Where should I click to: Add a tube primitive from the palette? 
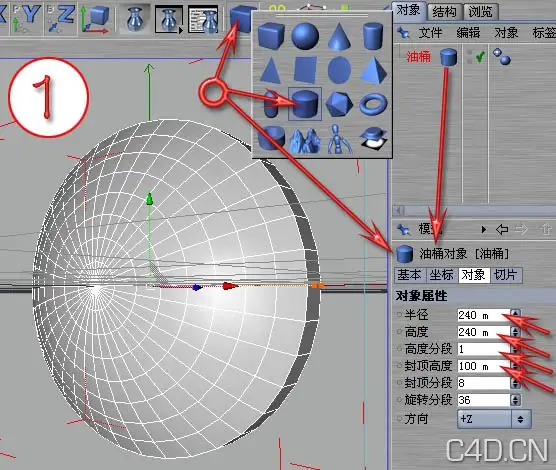pyautogui.click(x=271, y=138)
